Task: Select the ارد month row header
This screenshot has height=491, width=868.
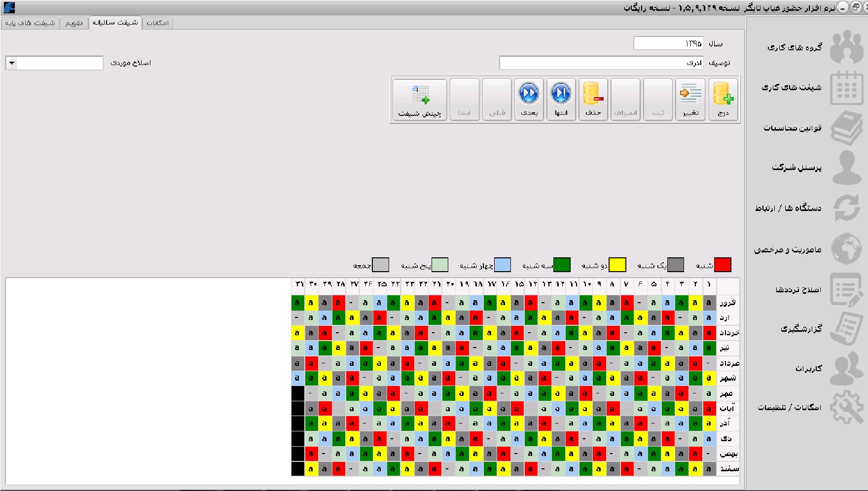Action: (x=728, y=318)
